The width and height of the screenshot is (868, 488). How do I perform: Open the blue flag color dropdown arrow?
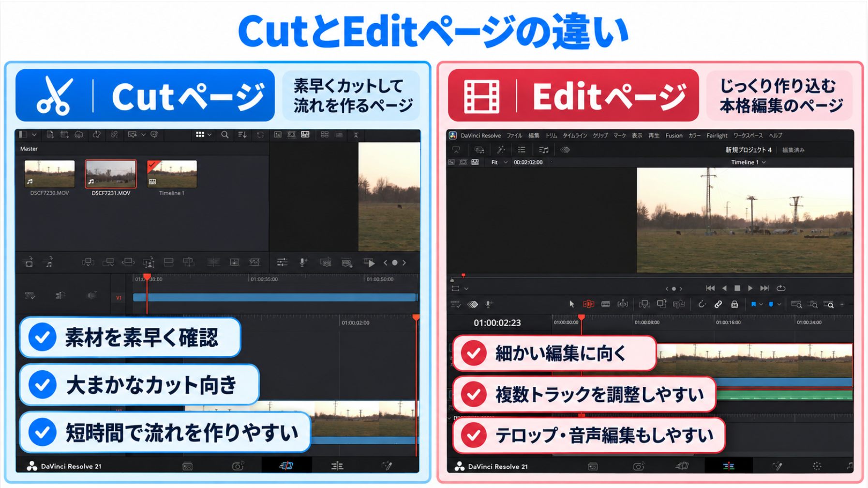tap(761, 305)
